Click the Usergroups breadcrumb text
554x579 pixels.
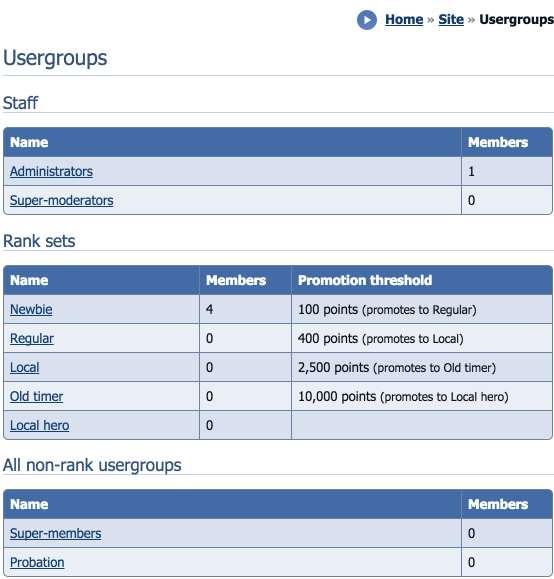(x=516, y=19)
